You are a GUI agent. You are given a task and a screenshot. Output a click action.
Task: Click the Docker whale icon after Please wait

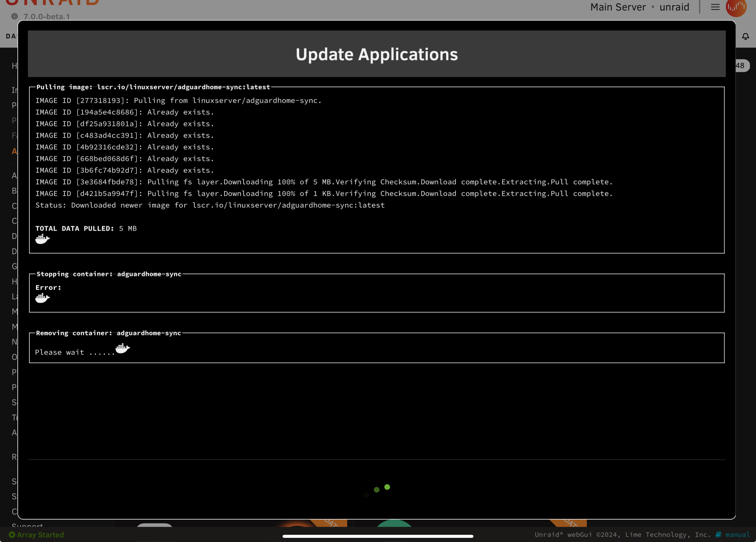(x=122, y=348)
